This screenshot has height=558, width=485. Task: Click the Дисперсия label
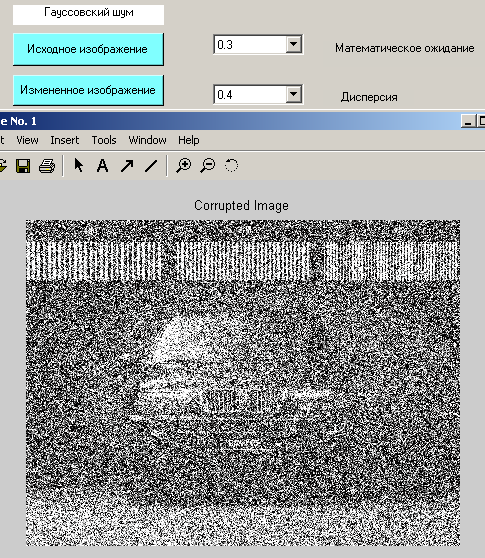point(369,97)
